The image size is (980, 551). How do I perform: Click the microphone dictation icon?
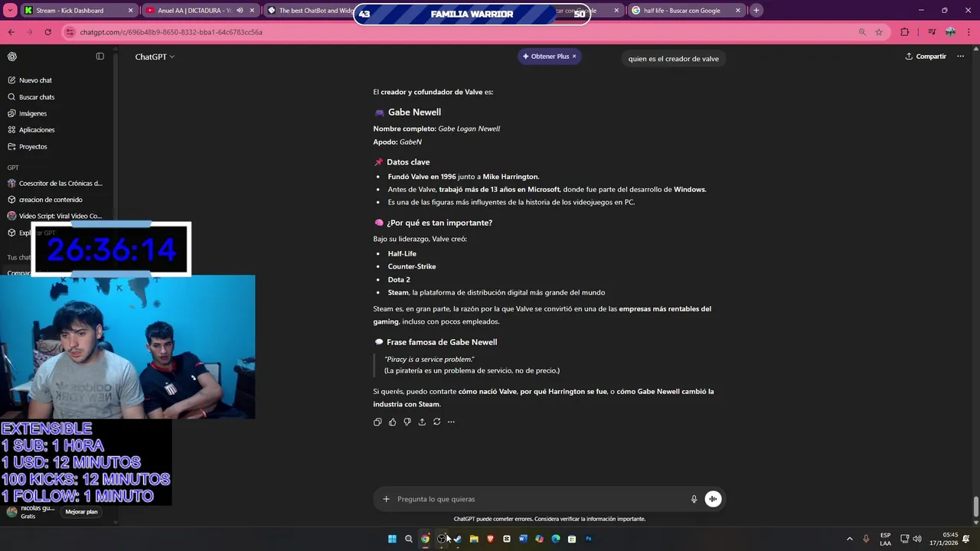click(x=694, y=499)
